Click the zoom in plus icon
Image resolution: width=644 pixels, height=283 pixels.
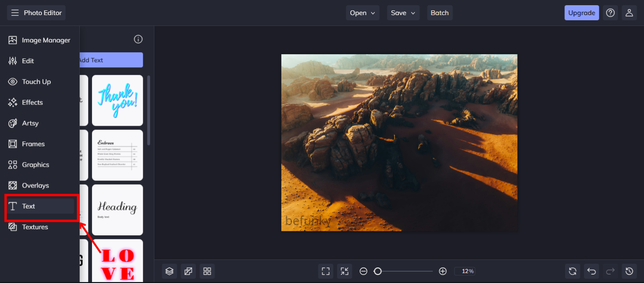[x=443, y=271]
